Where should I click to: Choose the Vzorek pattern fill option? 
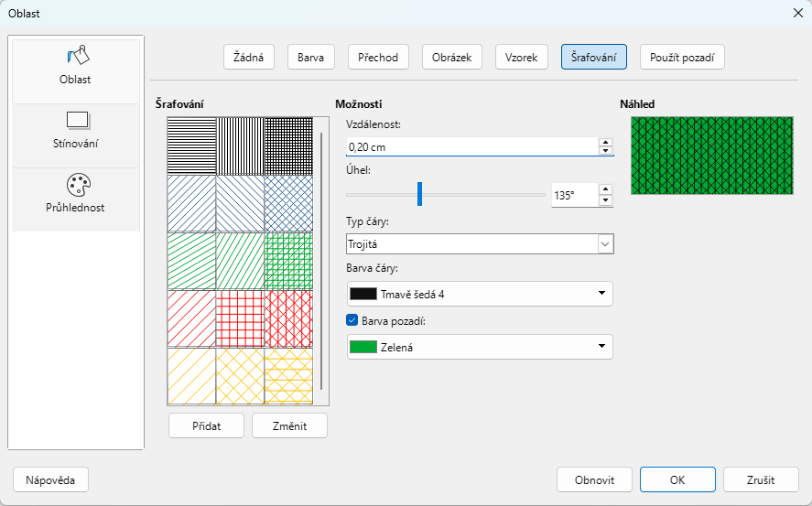point(522,57)
